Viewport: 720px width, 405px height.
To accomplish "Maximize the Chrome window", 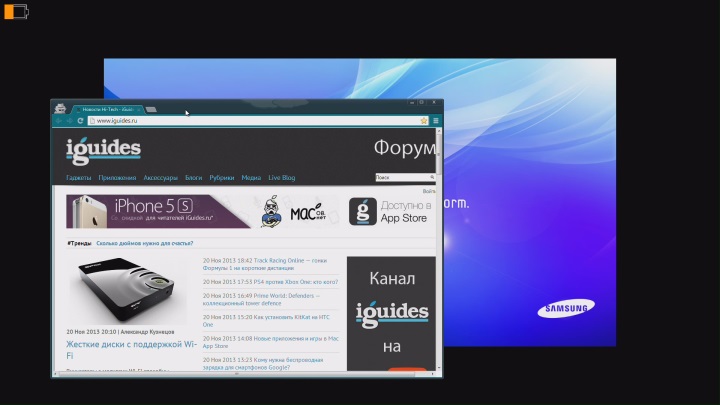I will coord(422,103).
